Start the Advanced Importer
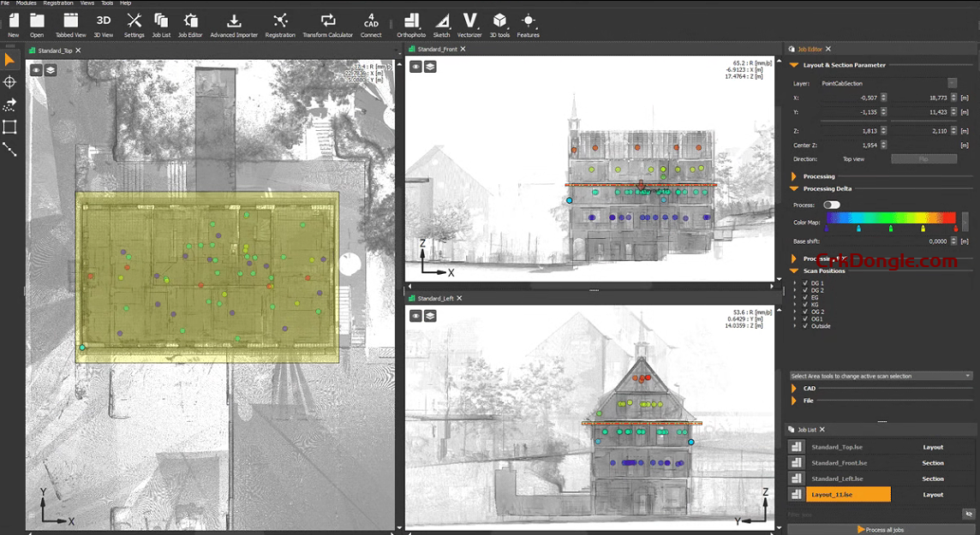The width and height of the screenshot is (980, 535). coord(234,23)
